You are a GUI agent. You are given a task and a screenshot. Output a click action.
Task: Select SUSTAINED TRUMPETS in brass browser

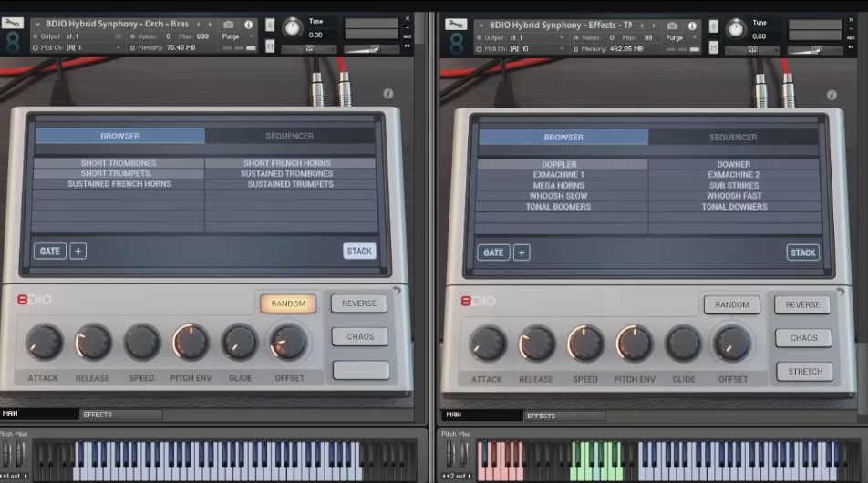[x=291, y=184]
